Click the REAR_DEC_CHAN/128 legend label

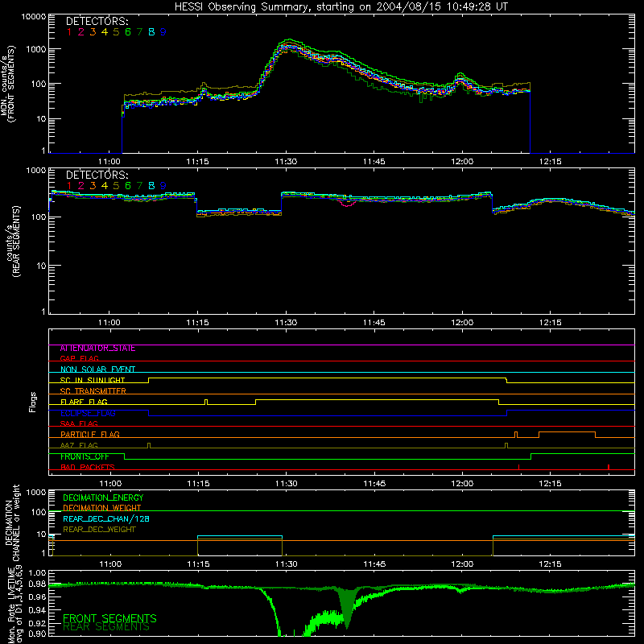click(106, 518)
